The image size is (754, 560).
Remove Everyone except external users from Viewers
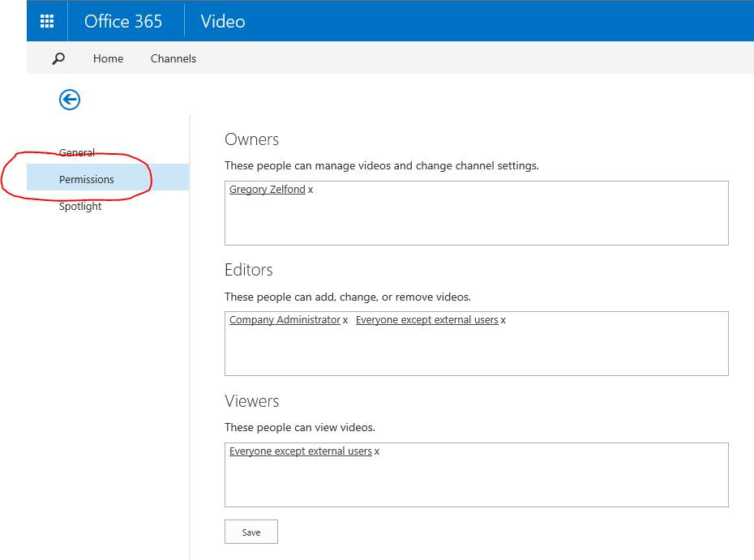click(375, 451)
